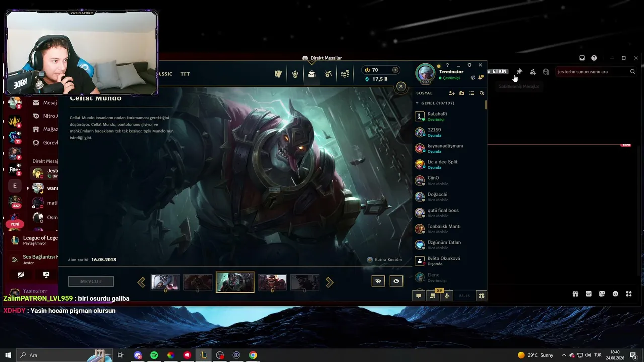Search the League friends list
This screenshot has width=644, height=362.
(x=482, y=93)
